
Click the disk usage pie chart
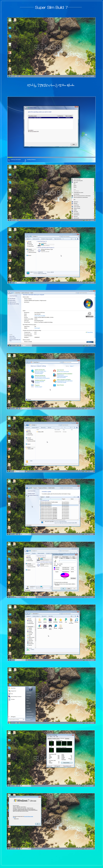point(65,575)
